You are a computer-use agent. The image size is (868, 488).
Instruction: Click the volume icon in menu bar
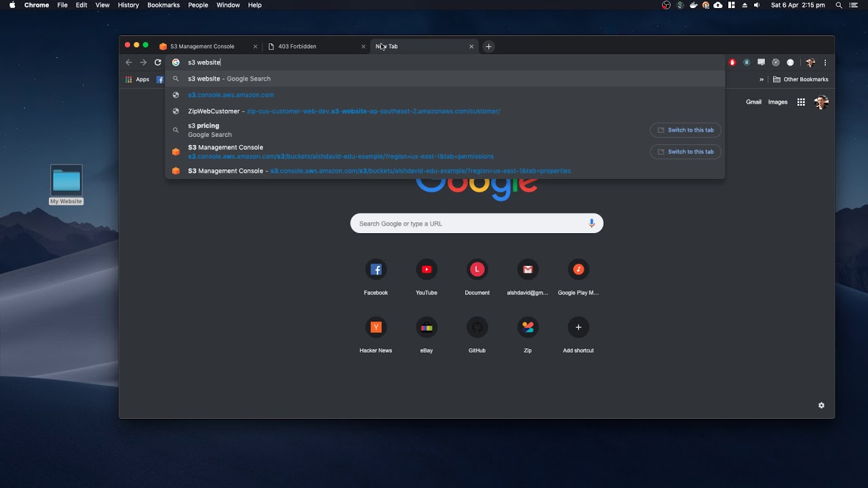(757, 5)
